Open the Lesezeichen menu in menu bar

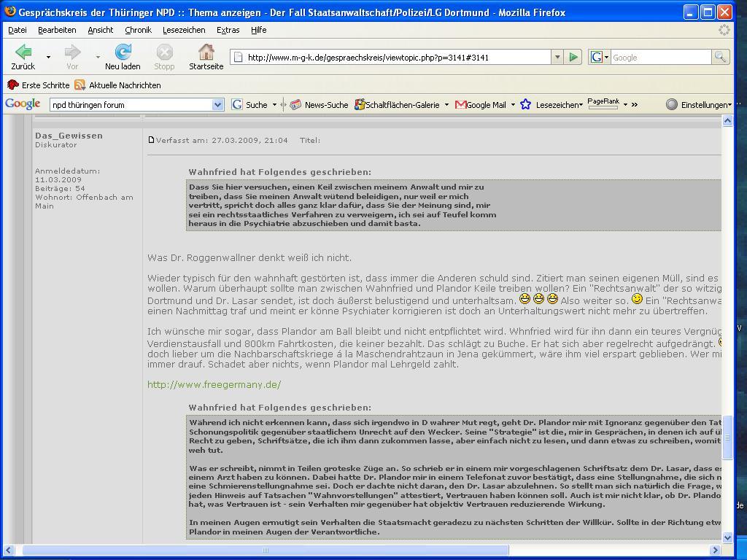coord(184,30)
